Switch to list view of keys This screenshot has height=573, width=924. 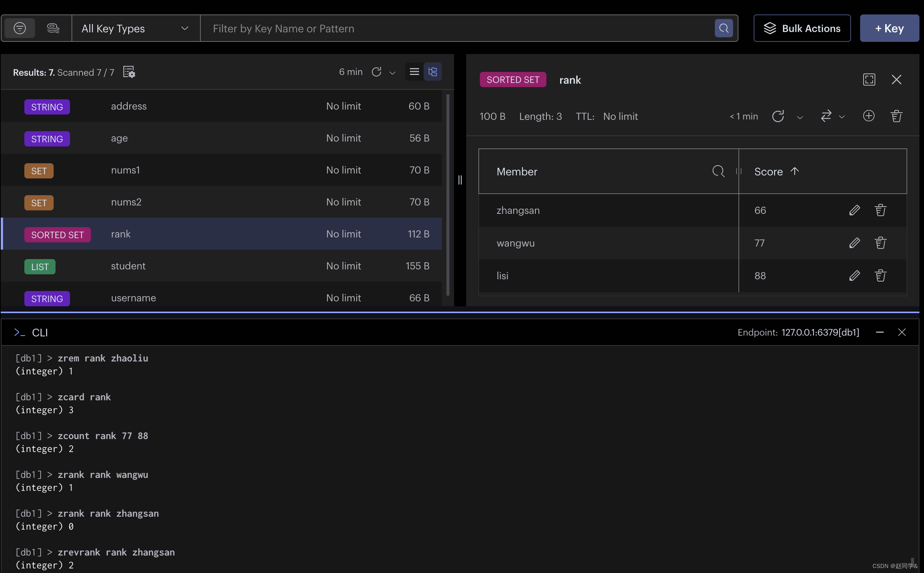pos(414,72)
